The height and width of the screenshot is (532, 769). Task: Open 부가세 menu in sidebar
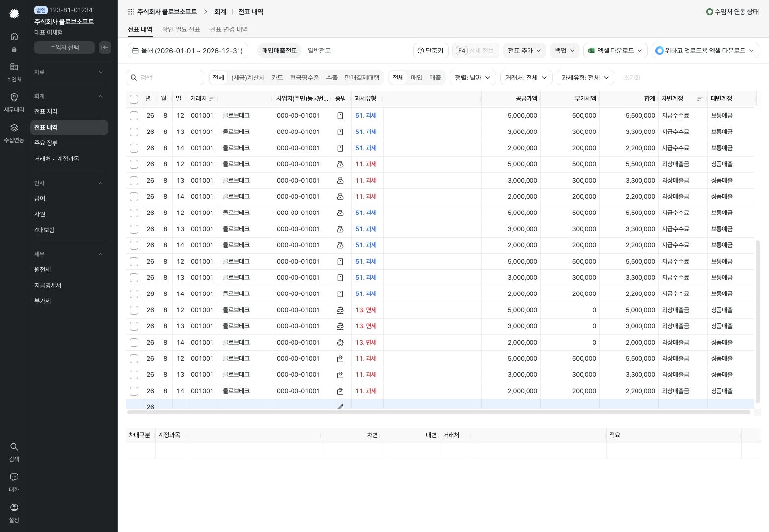click(69, 301)
